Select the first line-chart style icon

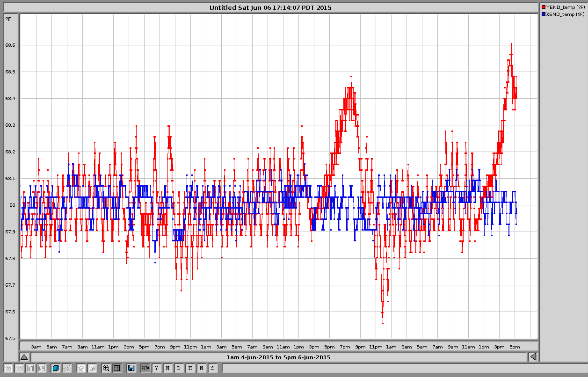tap(8, 368)
